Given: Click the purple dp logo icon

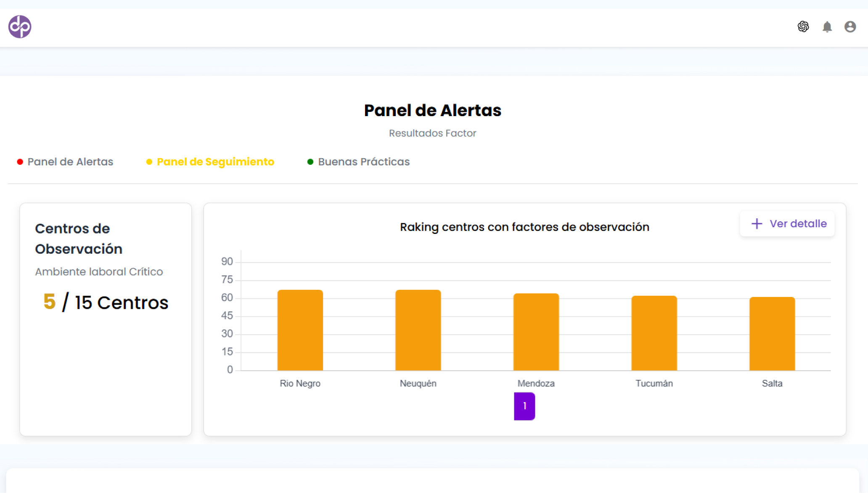Looking at the screenshot, I should pos(20,27).
